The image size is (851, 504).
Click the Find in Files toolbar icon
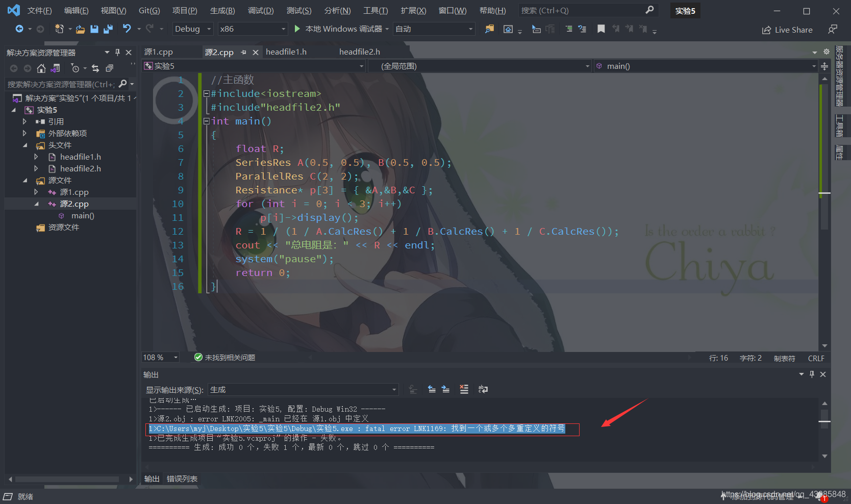point(489,29)
